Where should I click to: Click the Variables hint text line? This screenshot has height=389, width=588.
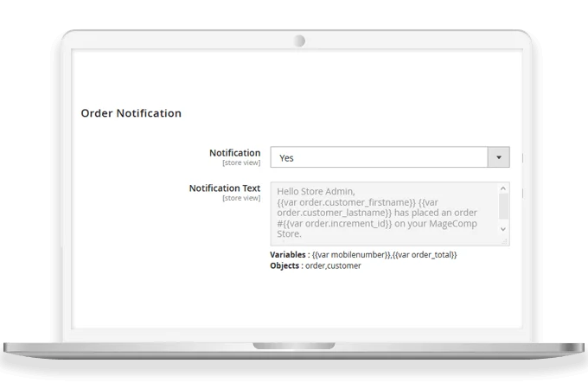click(363, 255)
